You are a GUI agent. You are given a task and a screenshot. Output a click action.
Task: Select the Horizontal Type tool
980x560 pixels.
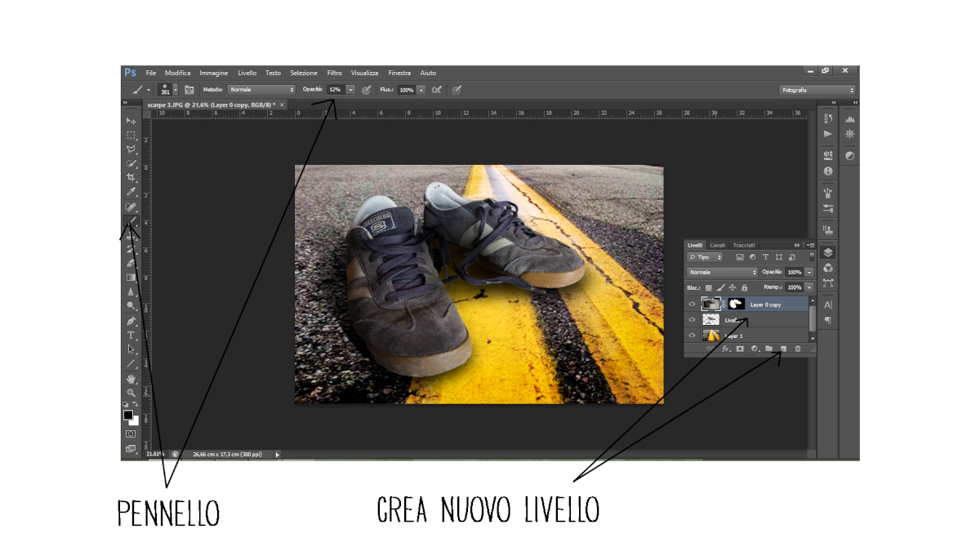(x=131, y=336)
